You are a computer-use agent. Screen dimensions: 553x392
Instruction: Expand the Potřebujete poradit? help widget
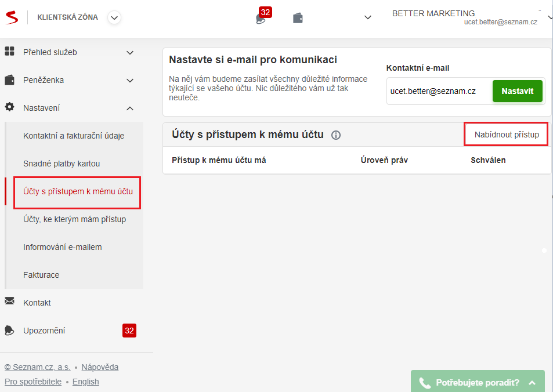point(478,382)
